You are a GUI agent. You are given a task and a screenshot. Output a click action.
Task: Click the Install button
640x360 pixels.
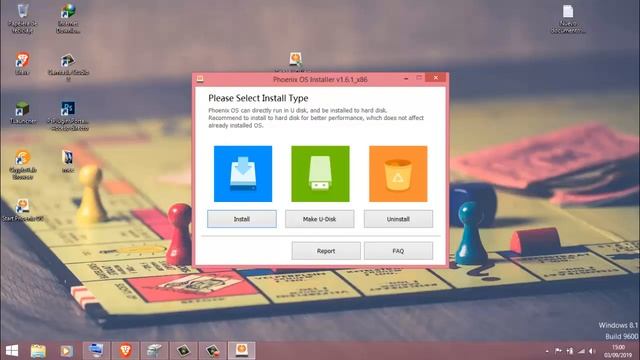point(242,219)
